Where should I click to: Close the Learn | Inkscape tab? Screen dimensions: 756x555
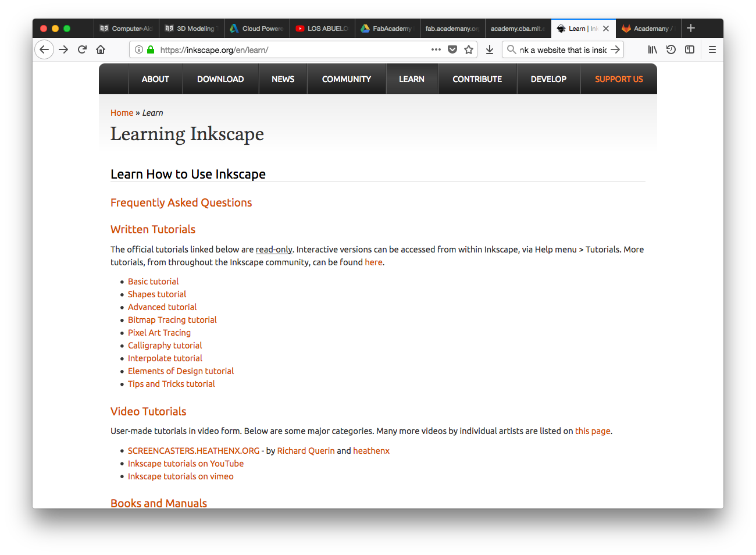(x=606, y=29)
